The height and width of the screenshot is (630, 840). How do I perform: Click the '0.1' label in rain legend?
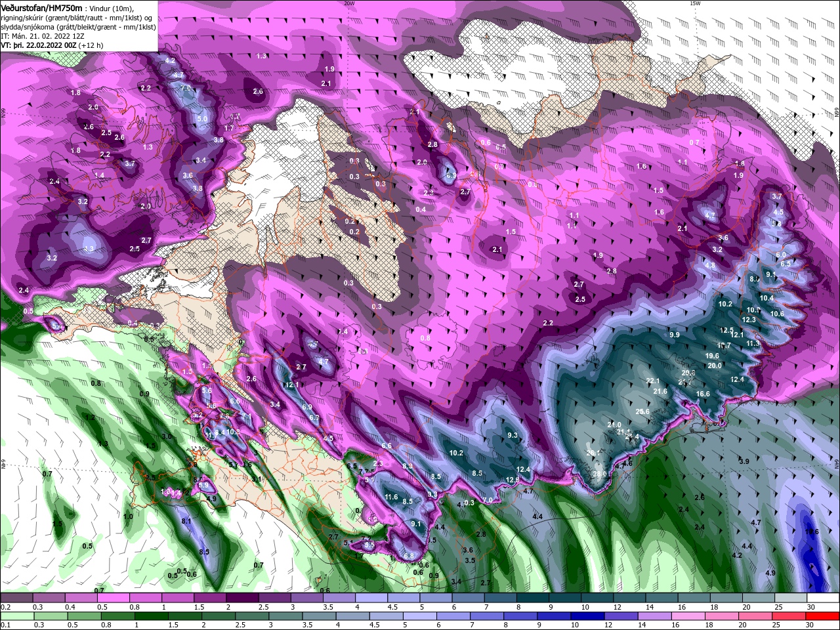[x=6, y=625]
